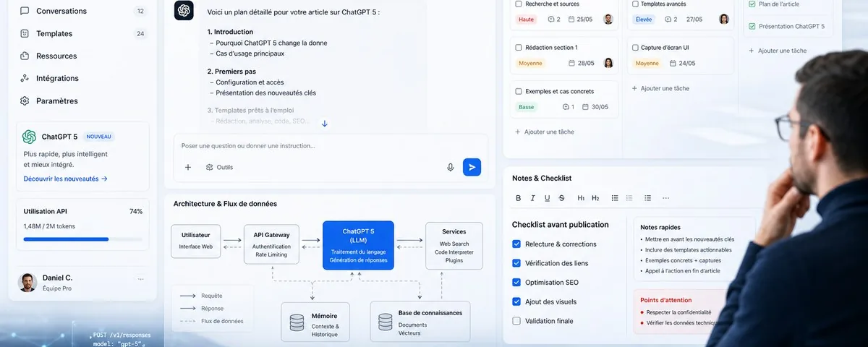Click assignee avatar on Templates avancés card
The image size is (868, 347).
pos(724,20)
